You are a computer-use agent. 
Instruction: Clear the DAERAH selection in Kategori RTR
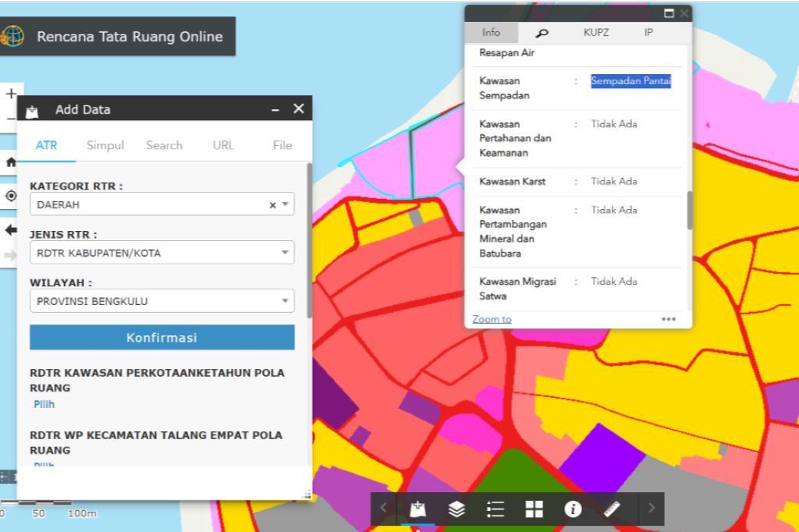pos(272,205)
